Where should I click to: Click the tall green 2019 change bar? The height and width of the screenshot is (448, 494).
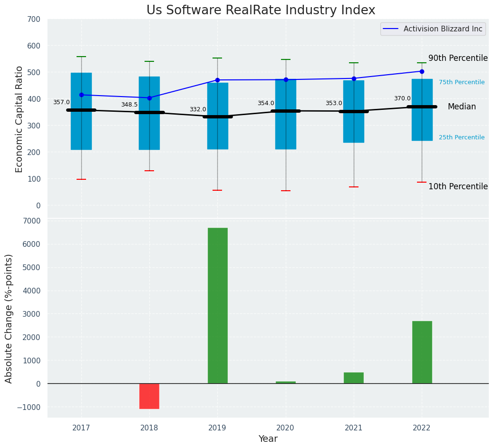tap(217, 305)
